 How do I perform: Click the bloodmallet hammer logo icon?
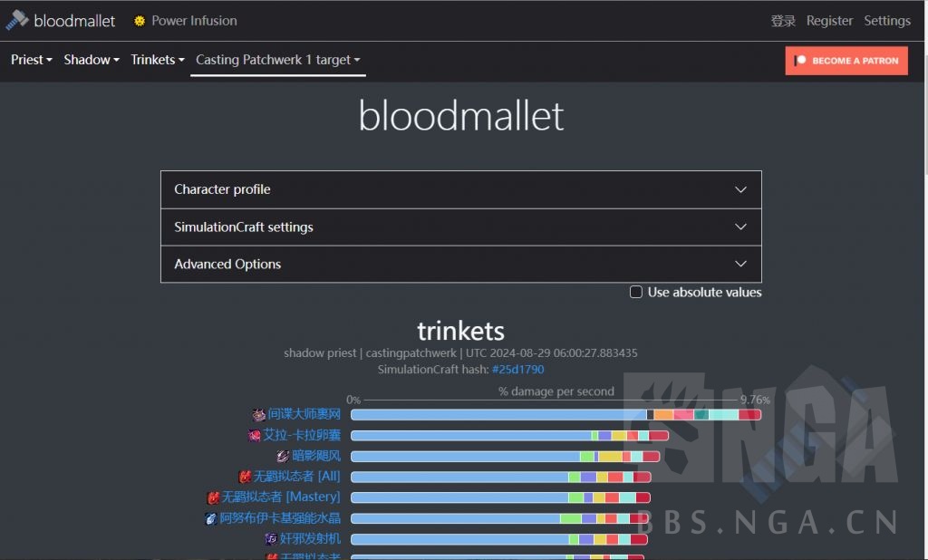pyautogui.click(x=17, y=20)
